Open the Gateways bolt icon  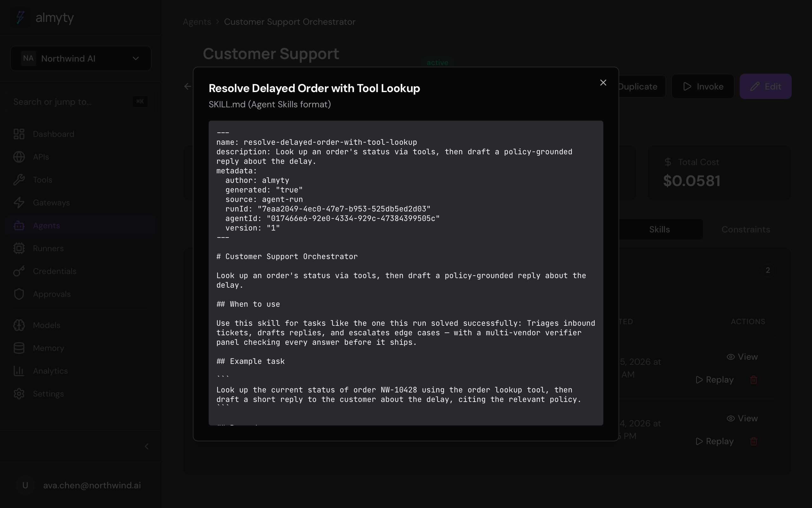(19, 203)
